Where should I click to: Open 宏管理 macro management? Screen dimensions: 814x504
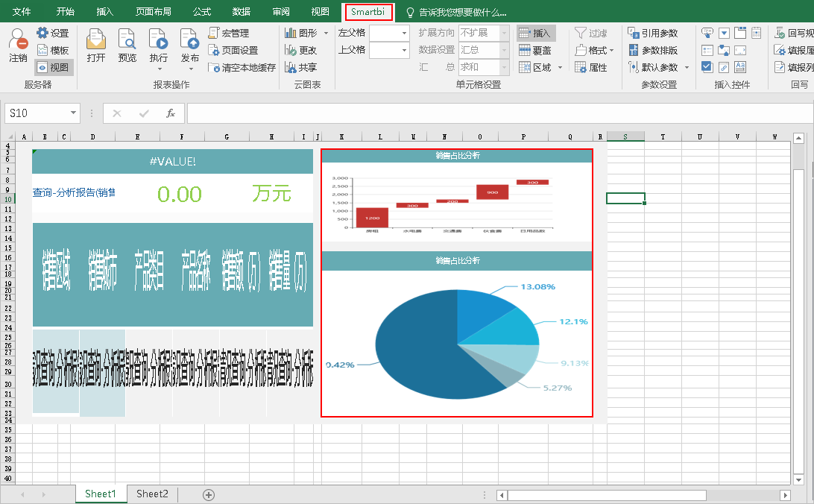pos(228,34)
